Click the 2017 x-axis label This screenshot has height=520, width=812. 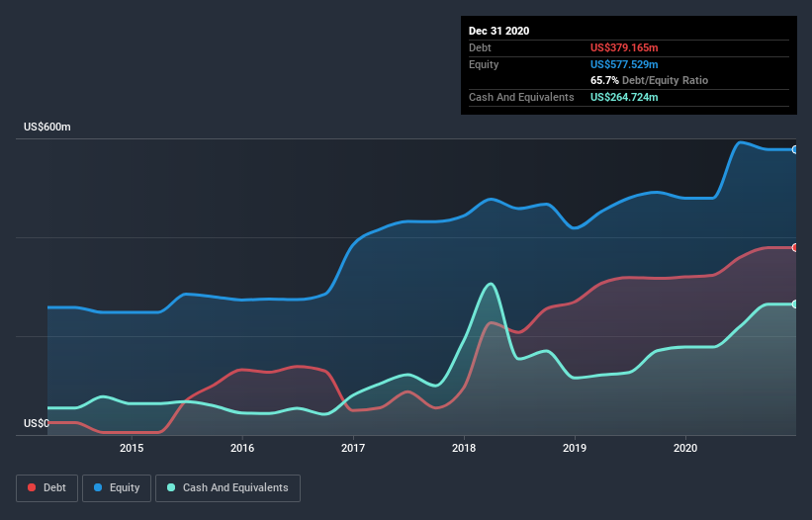point(353,448)
